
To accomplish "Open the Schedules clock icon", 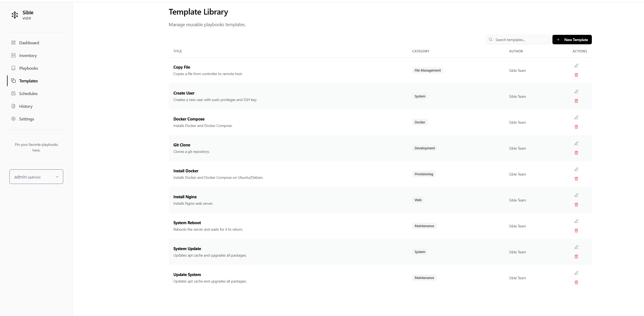I will click(14, 93).
